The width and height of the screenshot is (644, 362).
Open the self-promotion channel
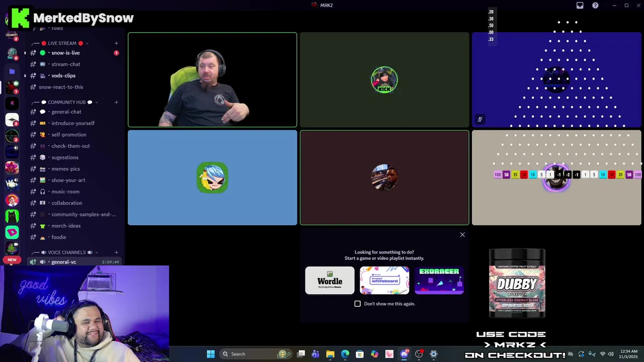[74, 135]
